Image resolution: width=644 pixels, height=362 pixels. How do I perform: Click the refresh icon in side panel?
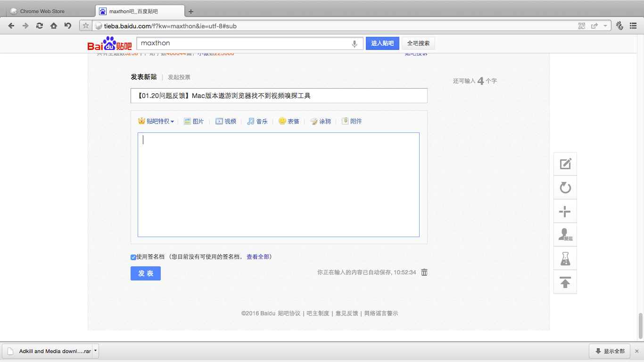click(x=565, y=188)
